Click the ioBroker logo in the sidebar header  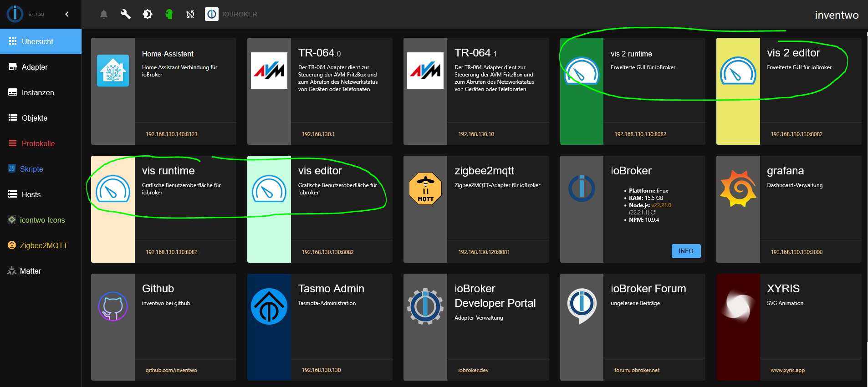(x=15, y=14)
